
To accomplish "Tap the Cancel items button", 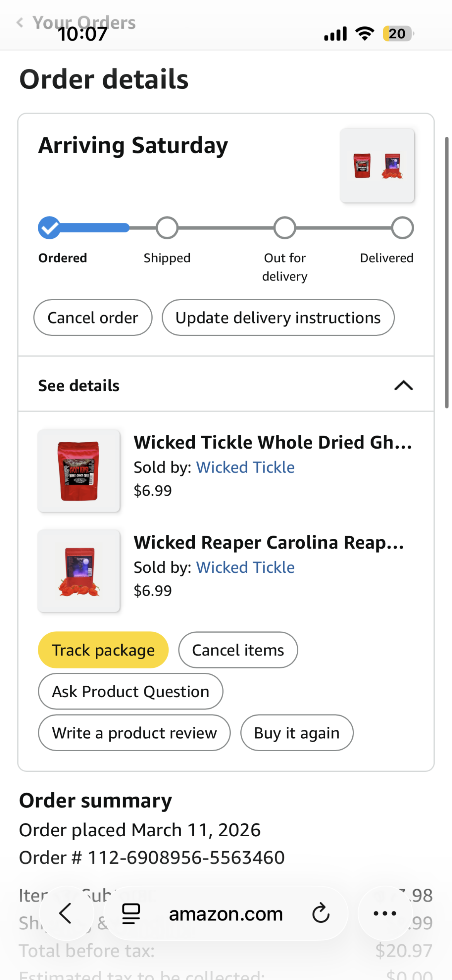I will pyautogui.click(x=238, y=650).
